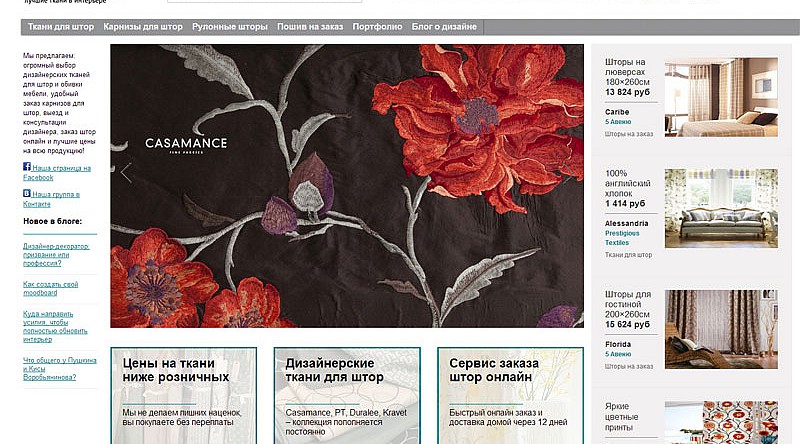Image resolution: width=800 pixels, height=444 pixels.
Task: Open the Caribe bedroom curtains thumbnail
Action: [721, 98]
